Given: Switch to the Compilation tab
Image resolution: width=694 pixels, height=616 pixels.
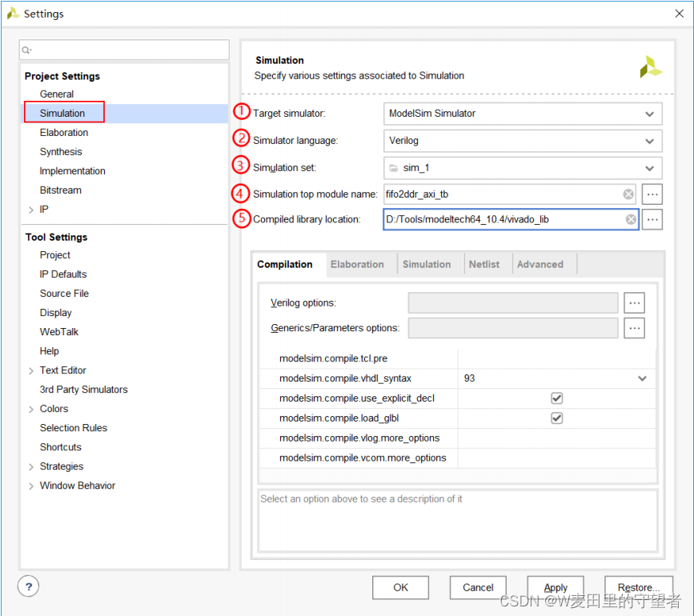Looking at the screenshot, I should point(285,265).
